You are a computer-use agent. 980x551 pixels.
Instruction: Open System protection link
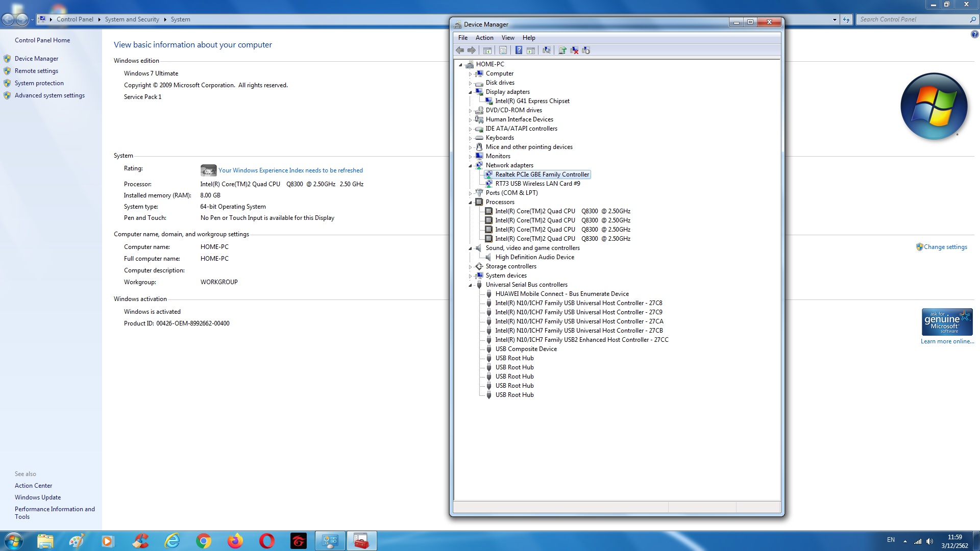[39, 83]
